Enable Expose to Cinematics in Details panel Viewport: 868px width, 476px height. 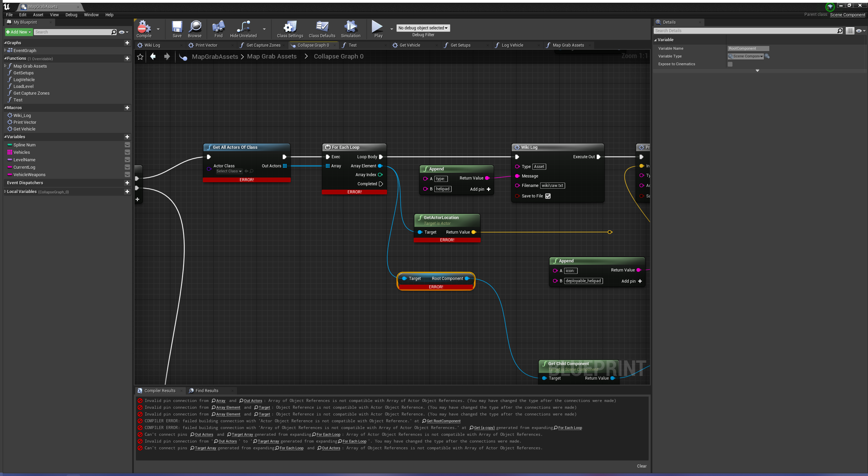[x=730, y=64]
